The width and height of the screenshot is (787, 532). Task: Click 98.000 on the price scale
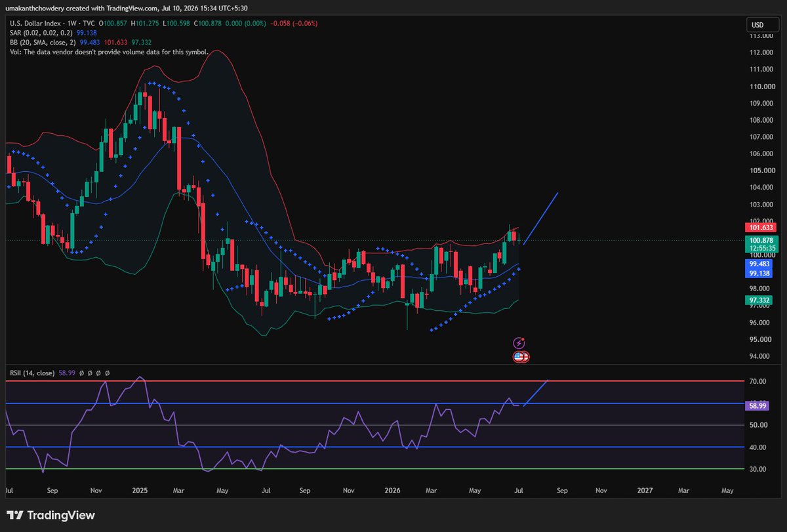(x=761, y=289)
